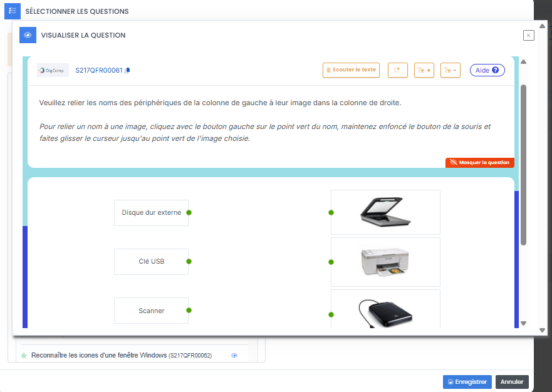This screenshot has height=392, width=552.
Task: Click the green dot of the printer image
Action: 331,262
